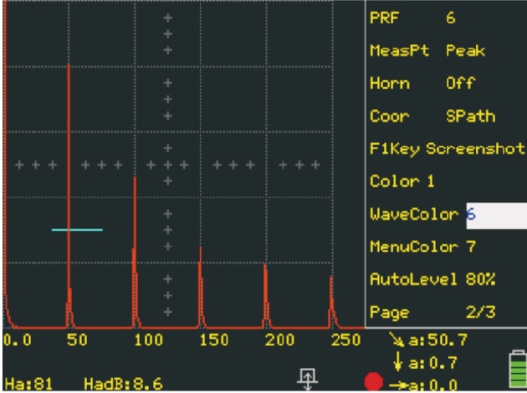Click the cyan gate A line
Screen dimensions: 527x393
pos(77,230)
